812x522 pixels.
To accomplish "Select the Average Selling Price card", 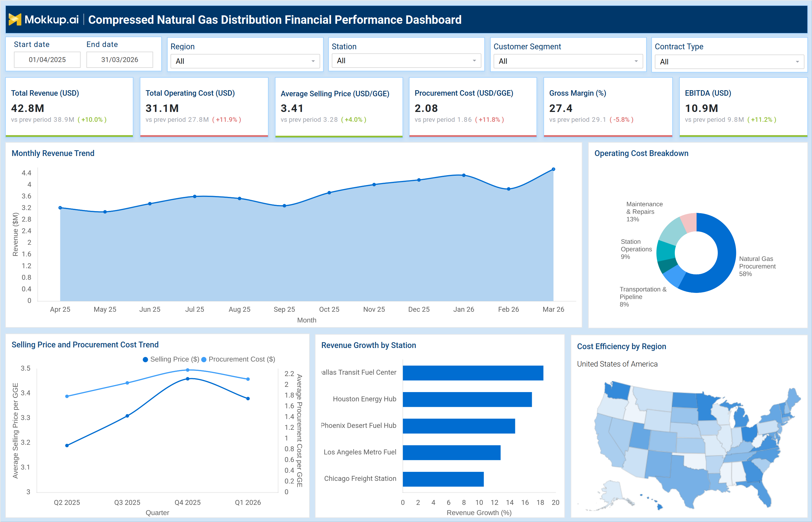I will (339, 107).
